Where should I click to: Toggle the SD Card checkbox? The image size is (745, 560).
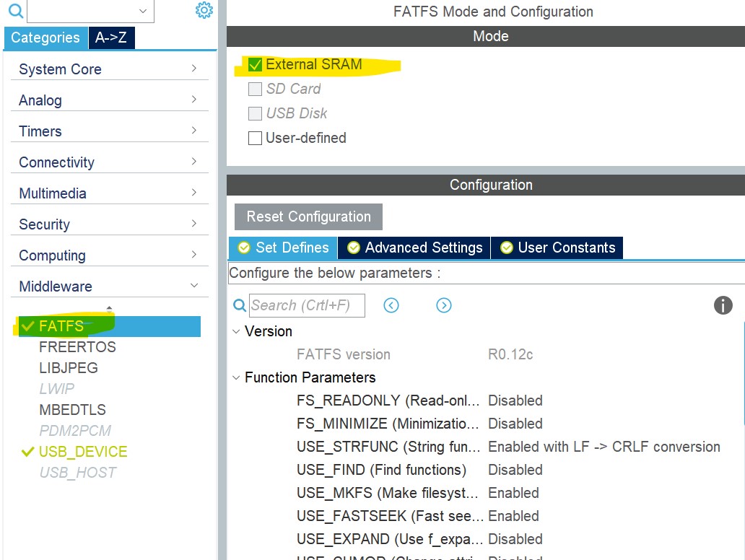click(255, 89)
